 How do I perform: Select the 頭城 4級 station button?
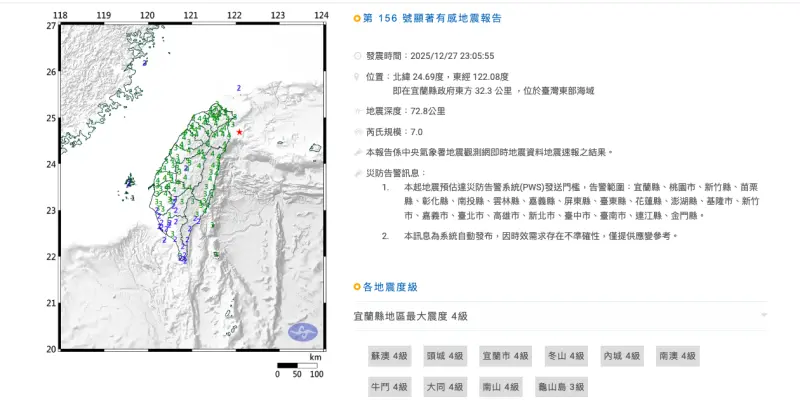coord(444,356)
